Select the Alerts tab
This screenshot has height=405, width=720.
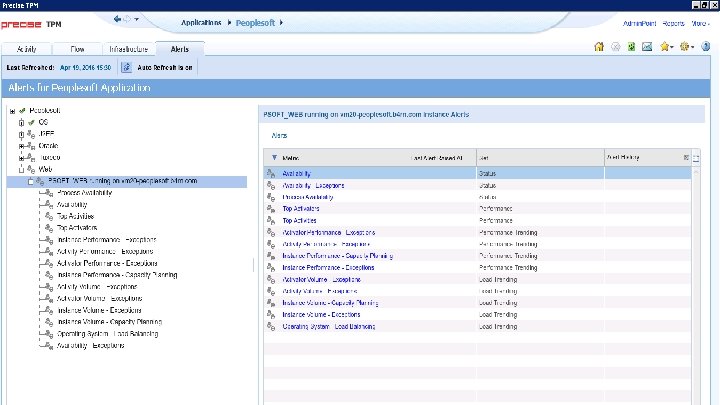[x=180, y=49]
